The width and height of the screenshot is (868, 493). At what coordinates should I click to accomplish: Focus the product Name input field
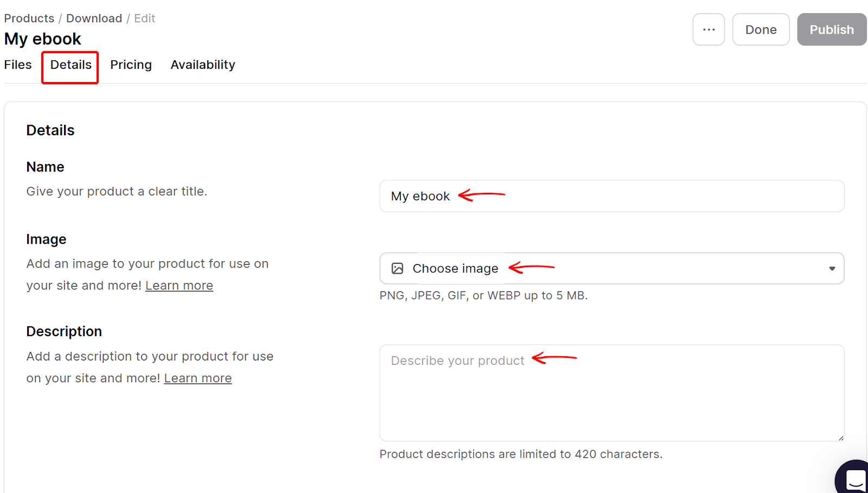612,196
